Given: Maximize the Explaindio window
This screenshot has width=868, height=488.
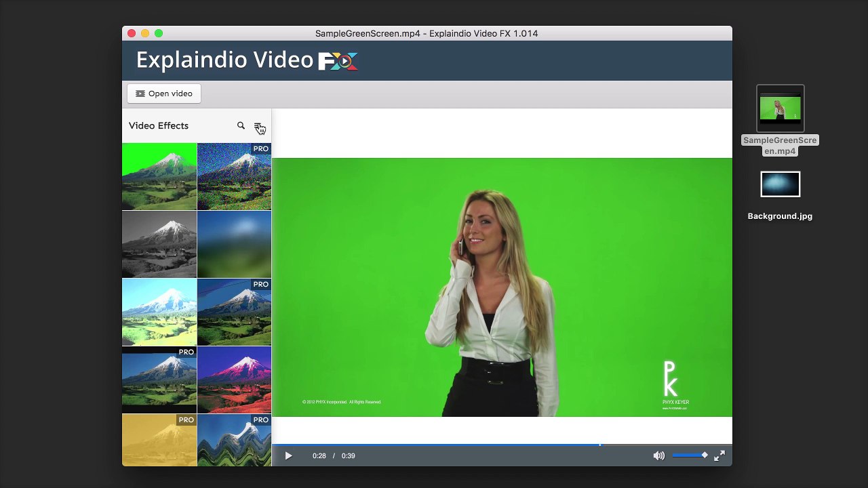Looking at the screenshot, I should coord(159,33).
